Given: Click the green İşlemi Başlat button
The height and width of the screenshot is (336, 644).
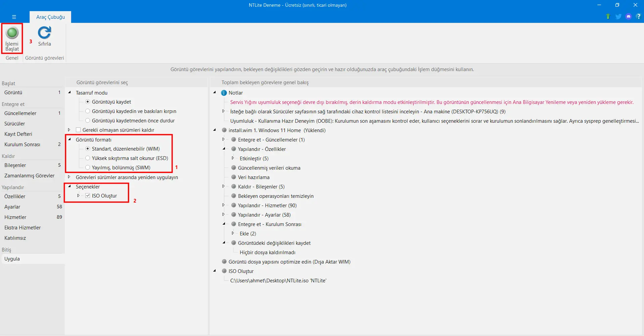Looking at the screenshot, I should [x=12, y=38].
